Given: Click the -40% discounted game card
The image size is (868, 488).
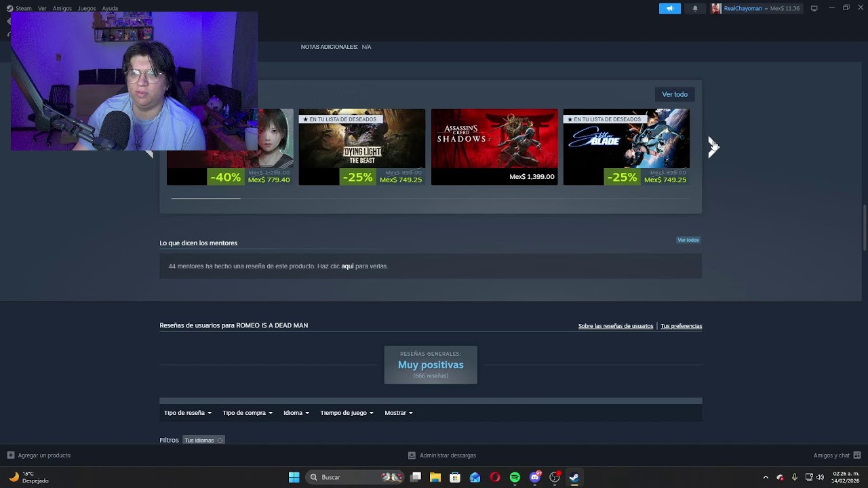Looking at the screenshot, I should tap(230, 147).
